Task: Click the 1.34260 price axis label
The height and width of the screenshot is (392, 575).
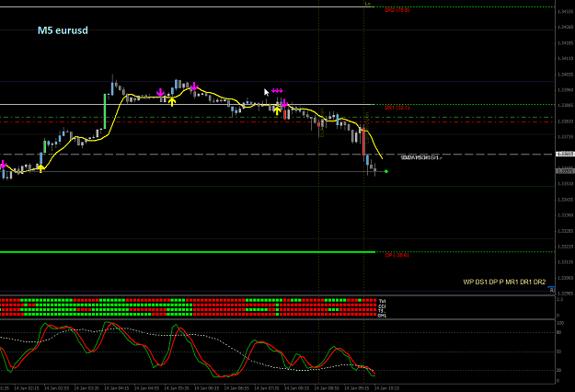Action: [565, 27]
